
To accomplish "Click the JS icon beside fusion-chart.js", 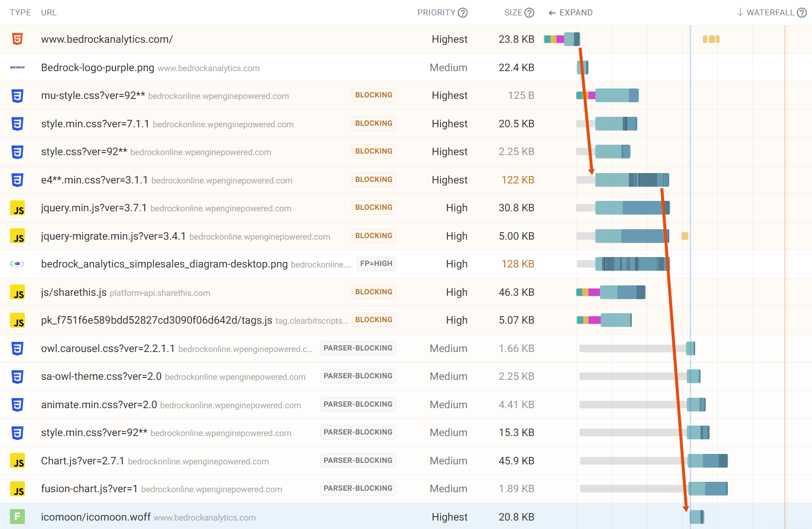I will 17,489.
